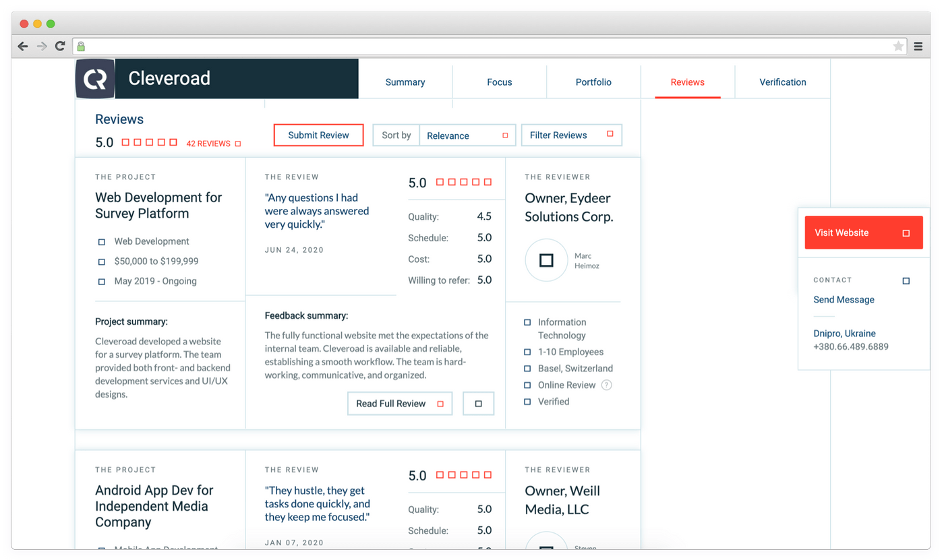Click Owner, Eydeer Solutions Corp. heading
The height and width of the screenshot is (560, 944).
pyautogui.click(x=569, y=208)
